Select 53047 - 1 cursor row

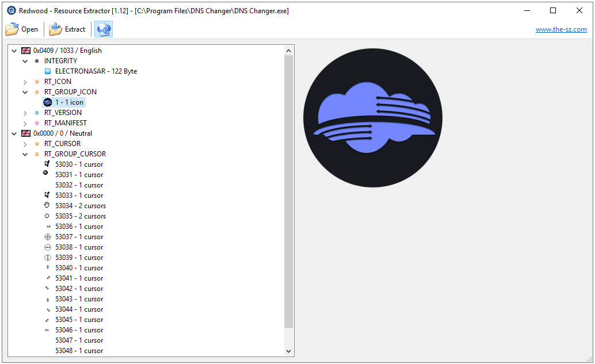pyautogui.click(x=79, y=340)
